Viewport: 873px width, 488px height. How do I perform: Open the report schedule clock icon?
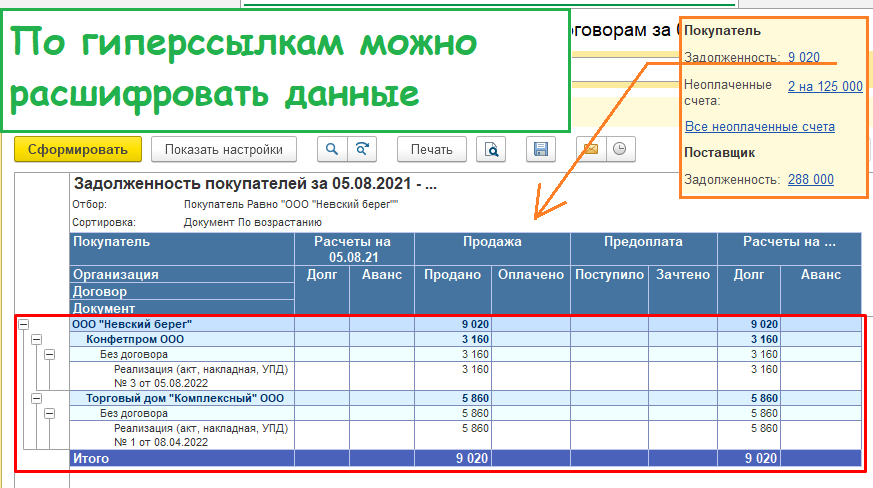coord(620,149)
